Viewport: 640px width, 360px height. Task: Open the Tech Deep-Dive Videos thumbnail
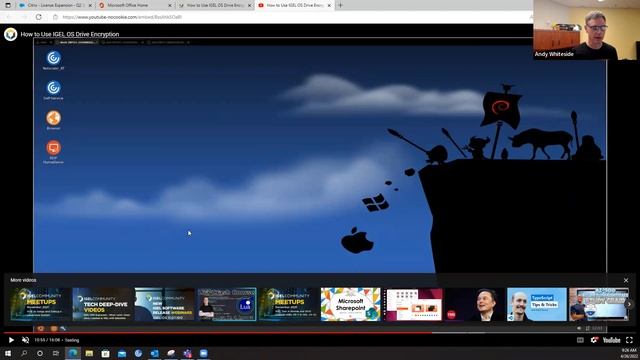[x=102, y=304]
